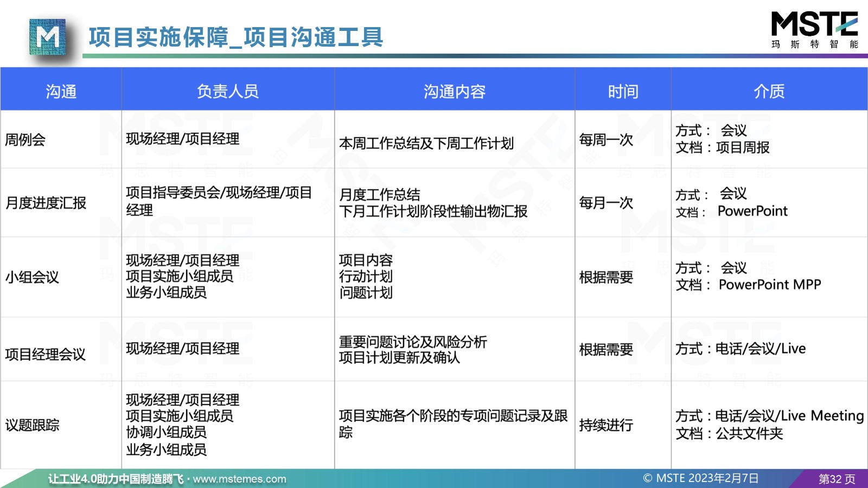Click the 第32页 page number

click(837, 479)
